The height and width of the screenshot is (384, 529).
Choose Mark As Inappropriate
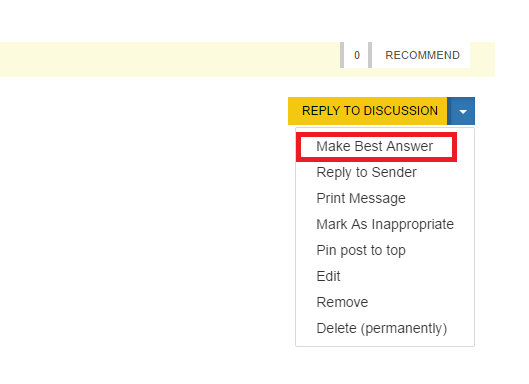[385, 224]
